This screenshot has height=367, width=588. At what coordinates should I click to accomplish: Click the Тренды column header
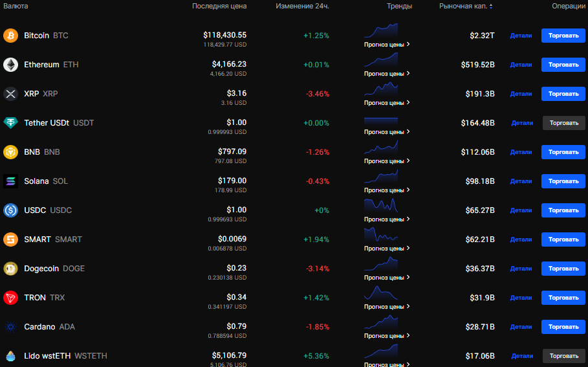point(399,6)
